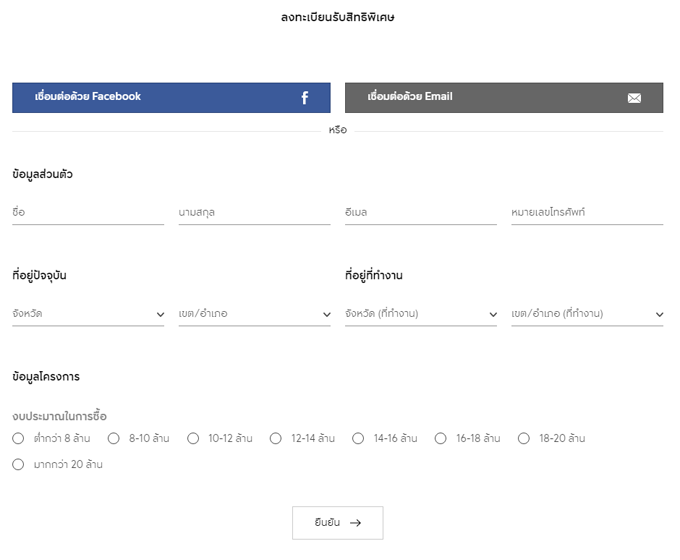Click the Facebook logo icon
Screen dimensions: 680x560
pos(305,98)
